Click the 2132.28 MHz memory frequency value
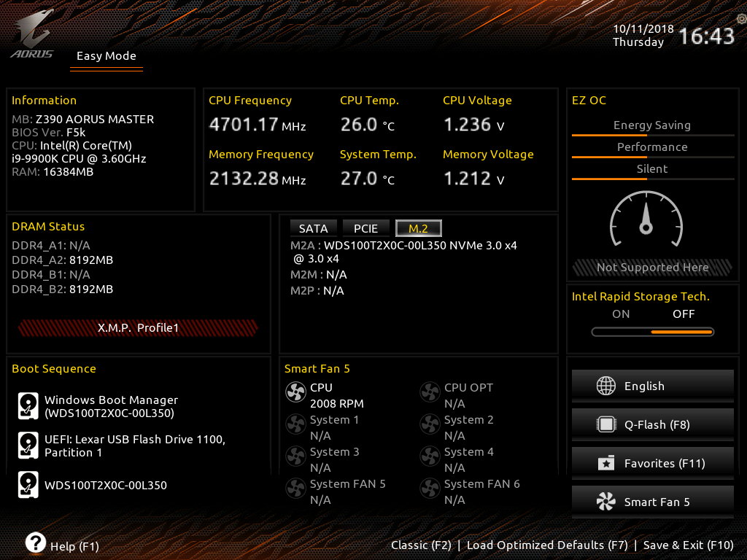The image size is (747, 560). click(258, 179)
